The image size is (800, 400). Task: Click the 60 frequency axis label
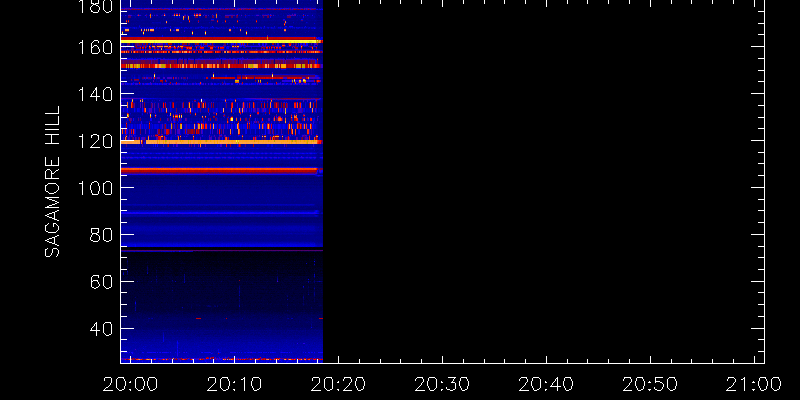101,282
